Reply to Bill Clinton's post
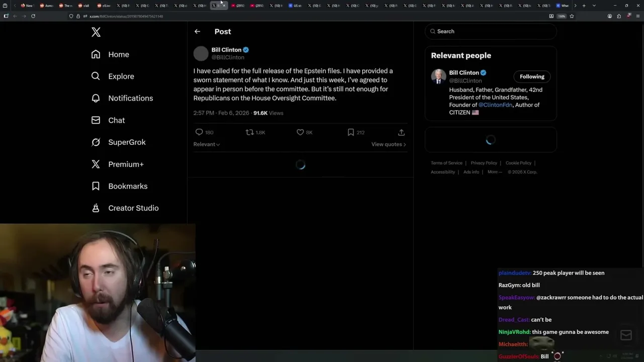 [199, 132]
